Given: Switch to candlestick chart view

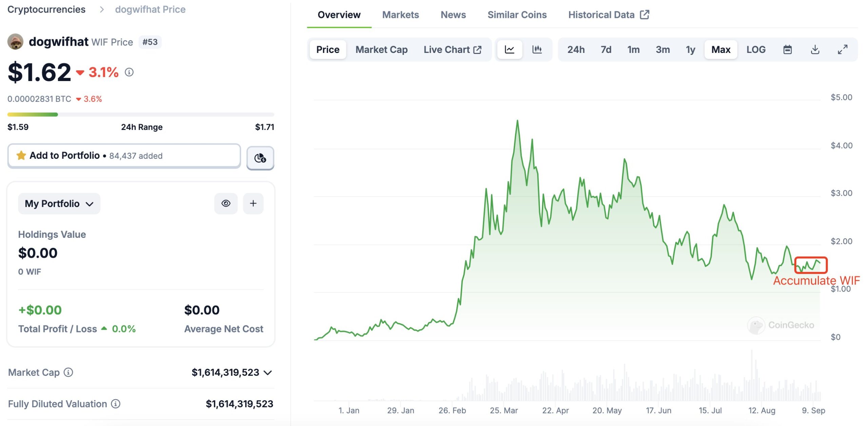Looking at the screenshot, I should pyautogui.click(x=537, y=50).
